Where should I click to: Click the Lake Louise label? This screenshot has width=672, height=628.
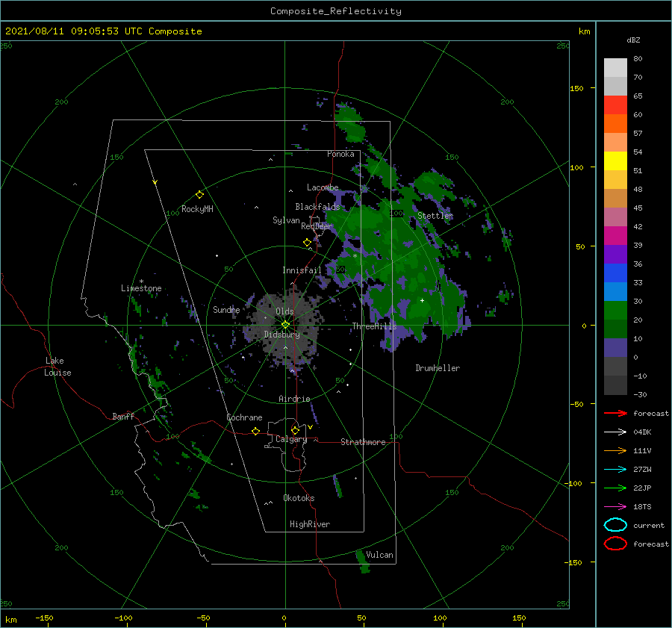[x=57, y=367]
